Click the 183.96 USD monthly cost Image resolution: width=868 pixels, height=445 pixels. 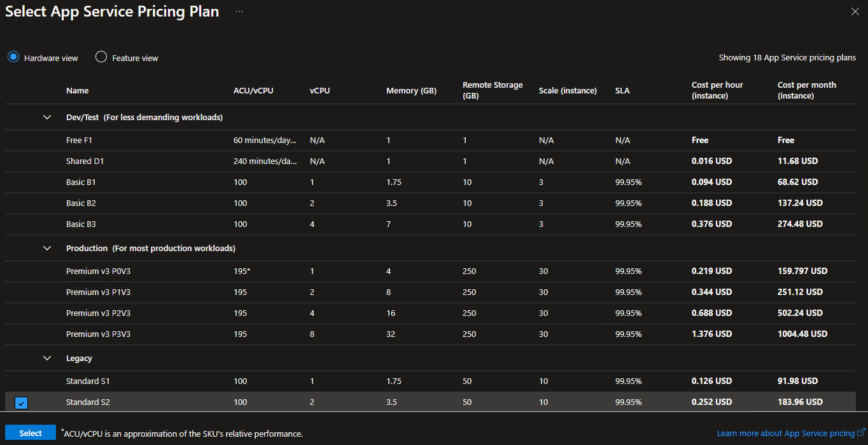click(x=800, y=402)
